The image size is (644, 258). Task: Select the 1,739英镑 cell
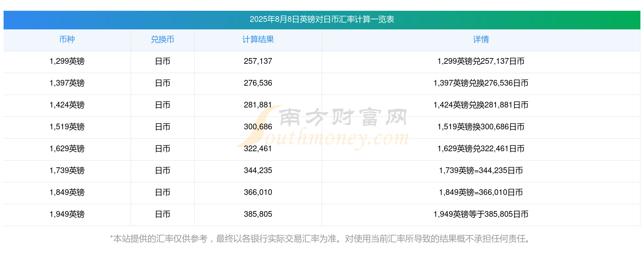coord(67,171)
